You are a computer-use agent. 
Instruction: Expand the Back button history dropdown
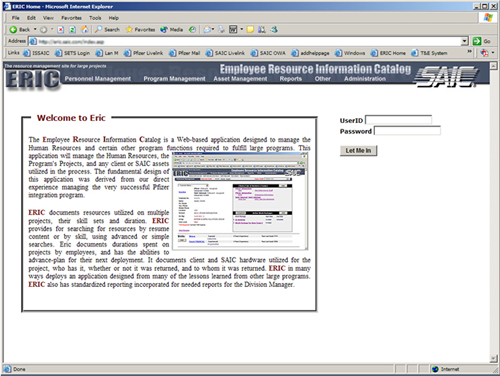click(35, 30)
